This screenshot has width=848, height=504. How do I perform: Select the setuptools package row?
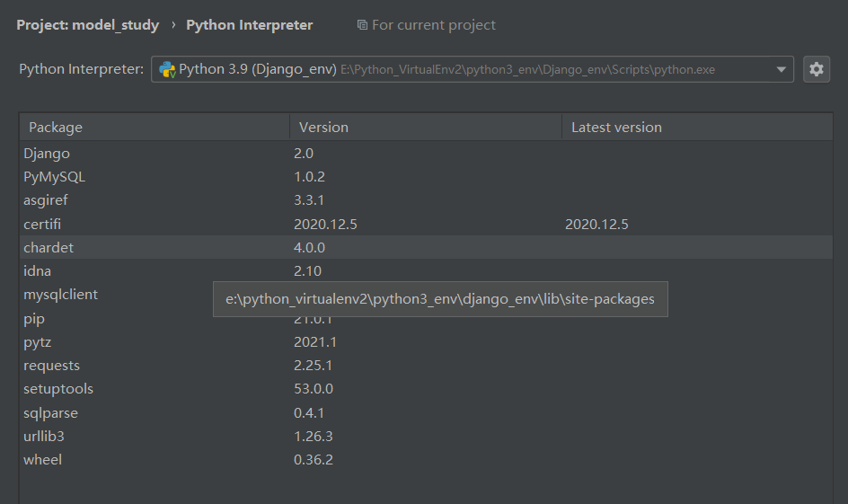tap(426, 389)
